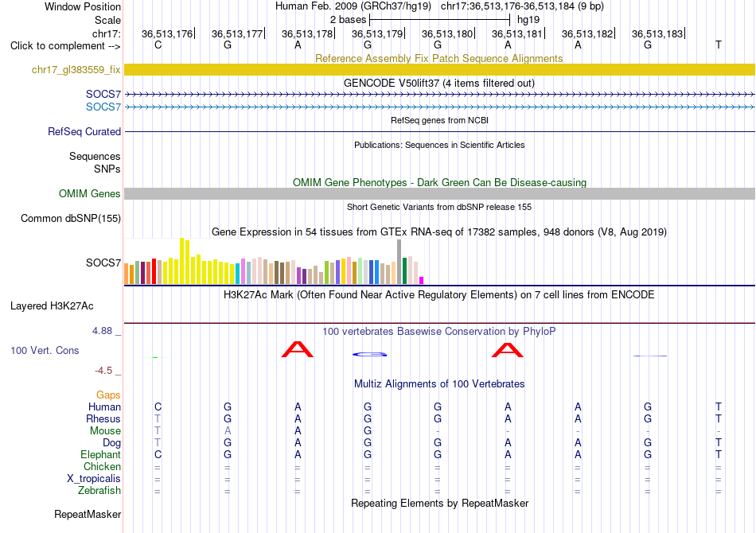Open 'Multiz Alignments of 100 Vertebrates' title

coord(439,383)
